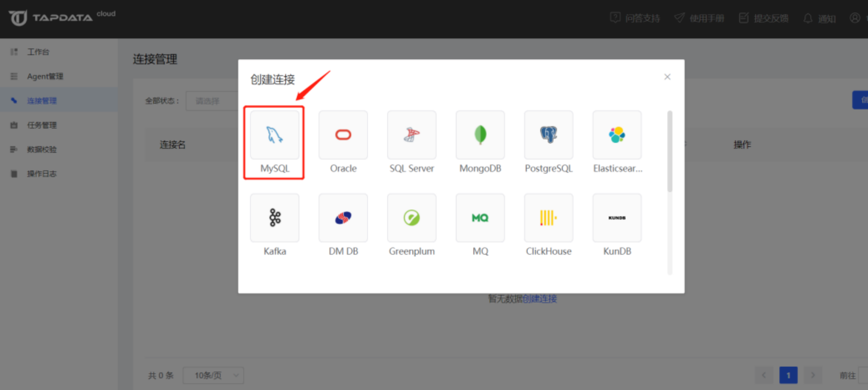Select the MySQL database icon
868x390 pixels.
point(275,135)
